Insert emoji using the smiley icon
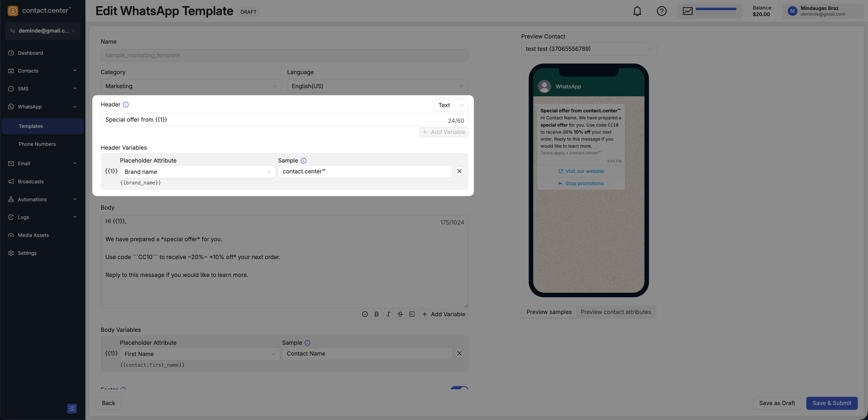 coord(365,314)
